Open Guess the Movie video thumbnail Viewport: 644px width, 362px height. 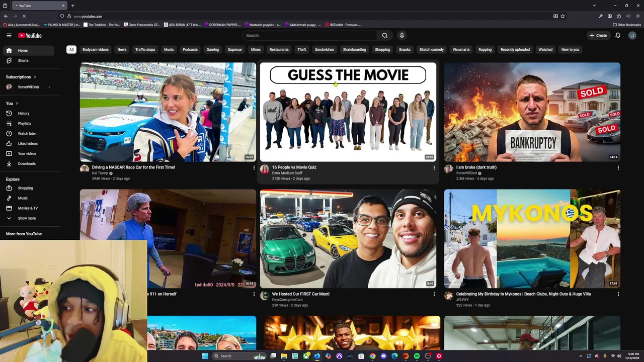coord(348,112)
